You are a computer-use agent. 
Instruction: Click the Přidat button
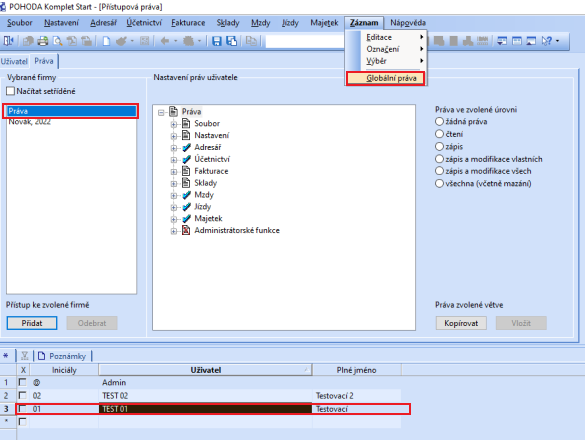[32, 323]
